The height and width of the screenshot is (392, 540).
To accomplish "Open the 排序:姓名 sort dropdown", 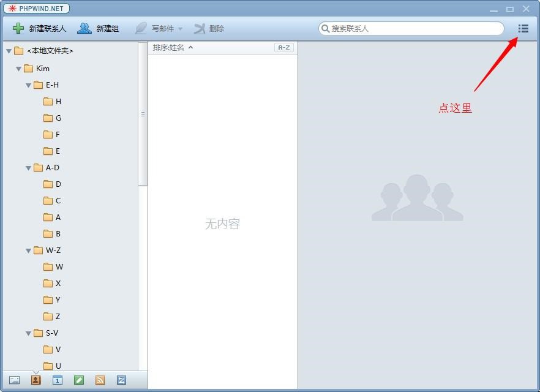I will 173,48.
